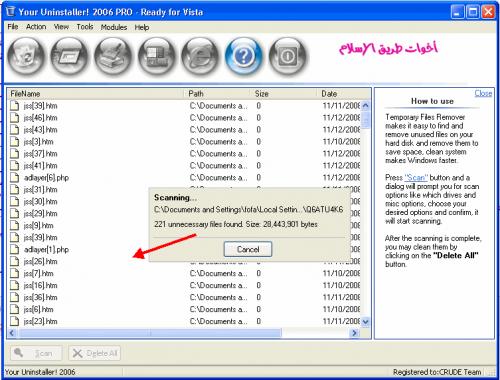Open the Internet Explorer tools icon

tap(200, 56)
